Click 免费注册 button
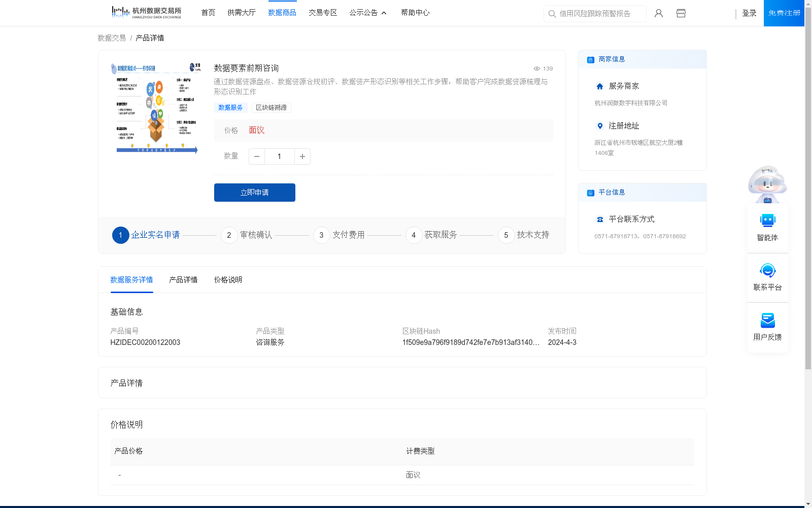Screen dimensions: 812x508 click(x=784, y=13)
